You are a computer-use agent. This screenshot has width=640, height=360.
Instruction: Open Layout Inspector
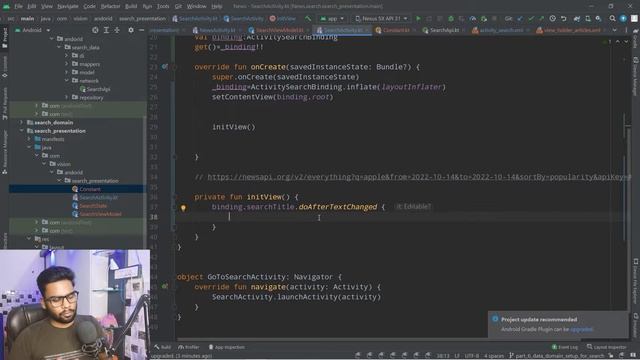tap(607, 347)
